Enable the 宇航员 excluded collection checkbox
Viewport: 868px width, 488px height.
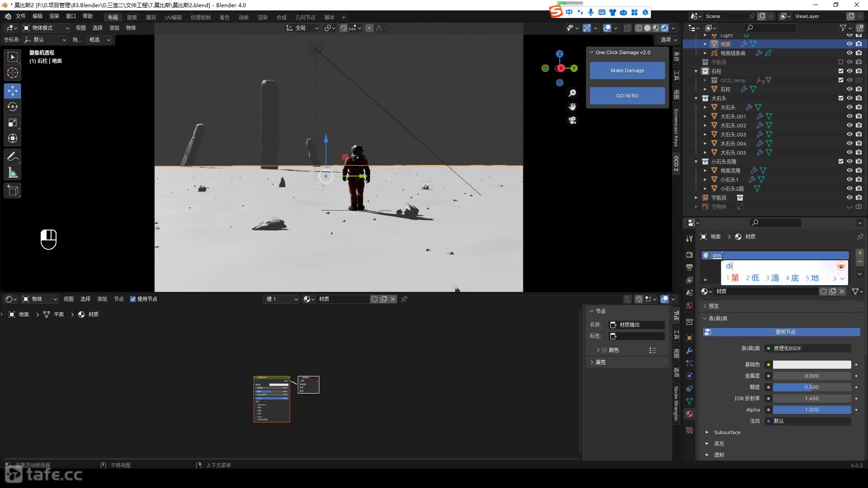tap(841, 62)
